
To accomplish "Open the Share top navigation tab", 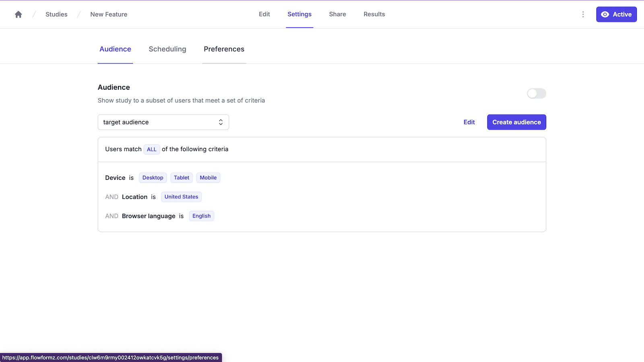I will coord(337,14).
